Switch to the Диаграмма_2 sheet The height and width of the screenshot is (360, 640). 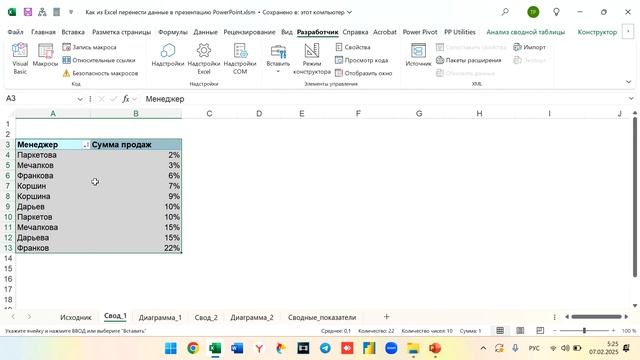coord(252,317)
